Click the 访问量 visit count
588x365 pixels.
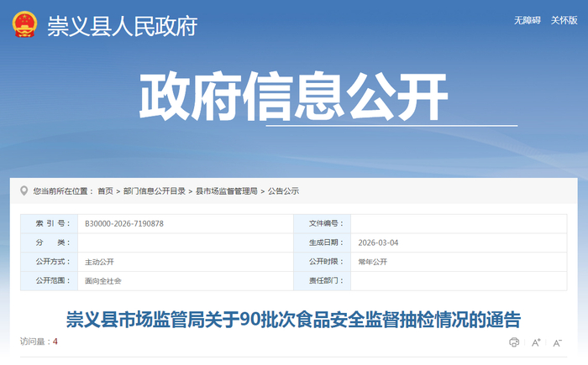pyautogui.click(x=39, y=342)
